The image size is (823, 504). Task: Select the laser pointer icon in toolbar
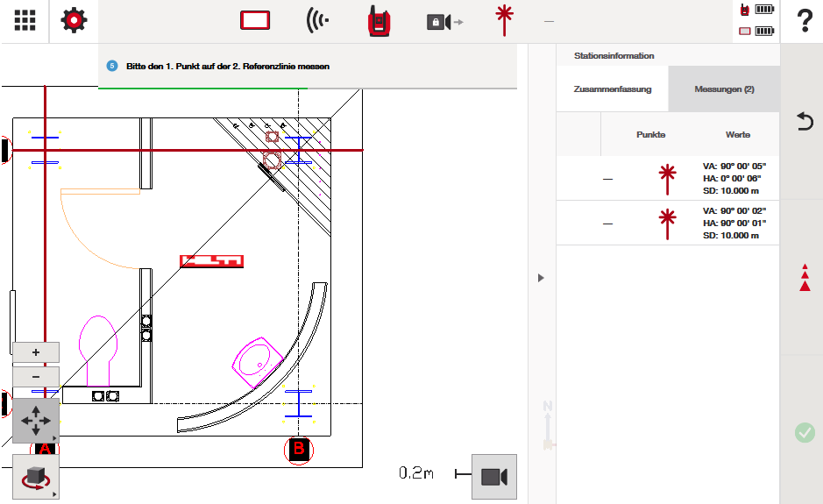[503, 20]
